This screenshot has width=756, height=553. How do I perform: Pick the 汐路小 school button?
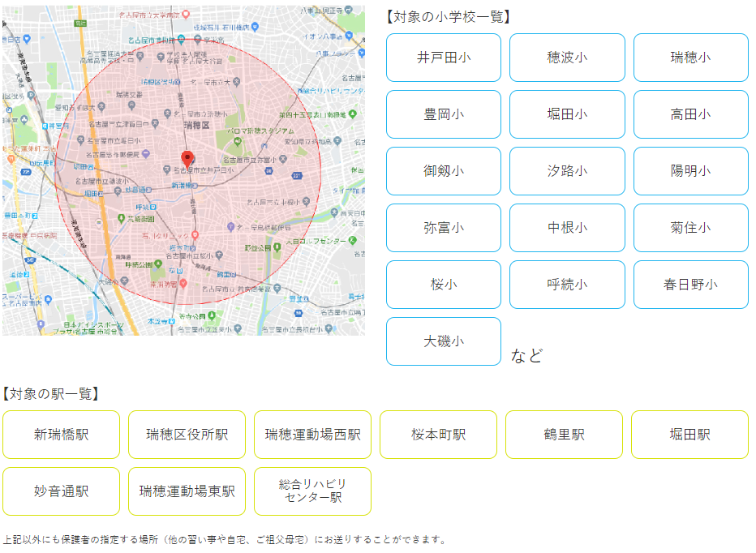tap(567, 171)
